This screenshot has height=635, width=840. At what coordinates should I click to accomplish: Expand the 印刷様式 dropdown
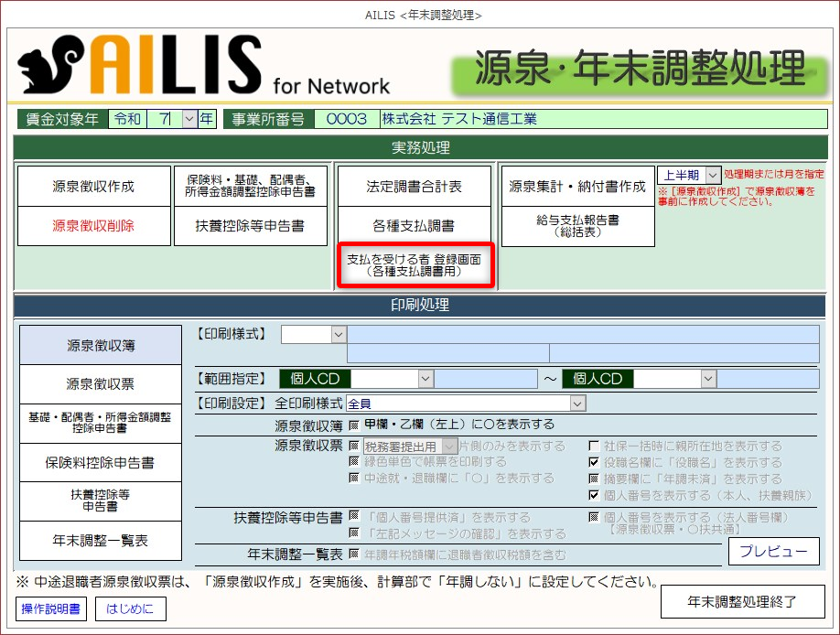pos(339,335)
